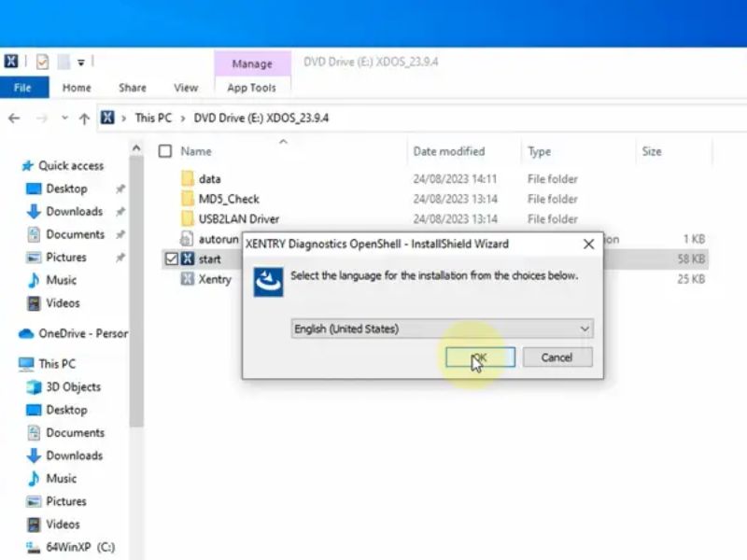This screenshot has width=747, height=560.
Task: Click the Xentry file icon
Action: (188, 279)
